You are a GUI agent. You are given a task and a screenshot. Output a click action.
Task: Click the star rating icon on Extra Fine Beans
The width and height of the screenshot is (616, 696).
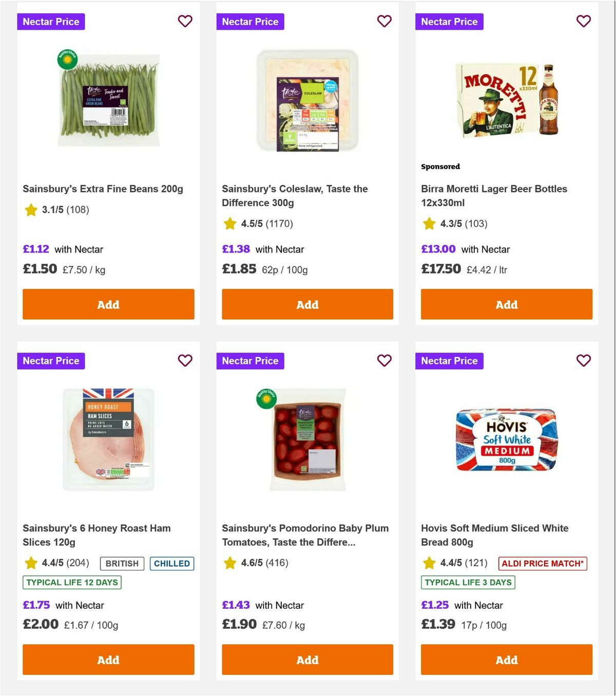pyautogui.click(x=30, y=210)
